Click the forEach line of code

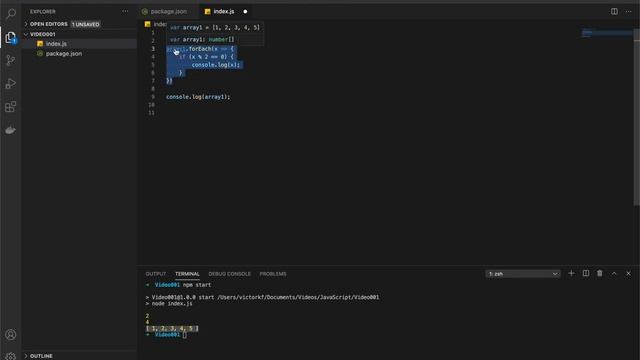click(x=200, y=49)
